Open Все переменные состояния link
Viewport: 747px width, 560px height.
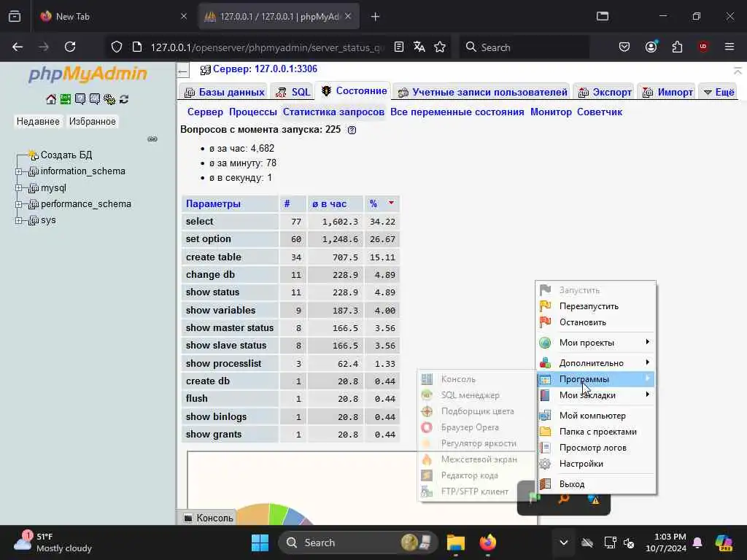457,112
